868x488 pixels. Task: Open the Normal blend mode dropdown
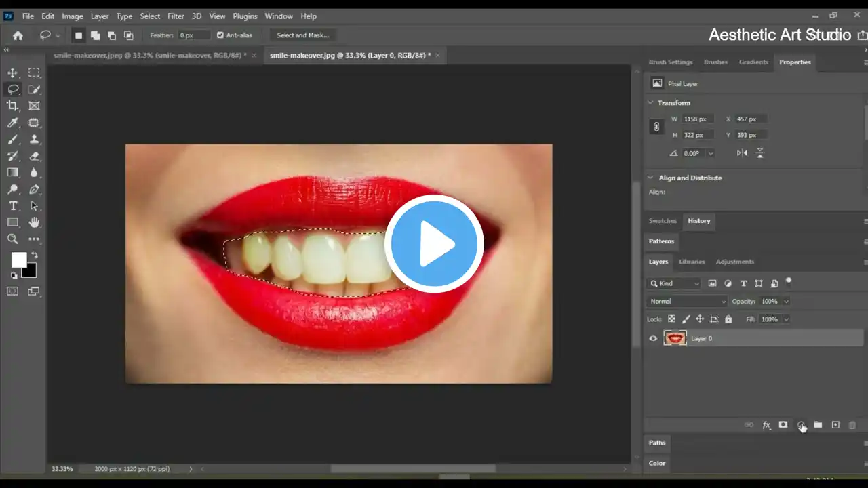pyautogui.click(x=687, y=302)
